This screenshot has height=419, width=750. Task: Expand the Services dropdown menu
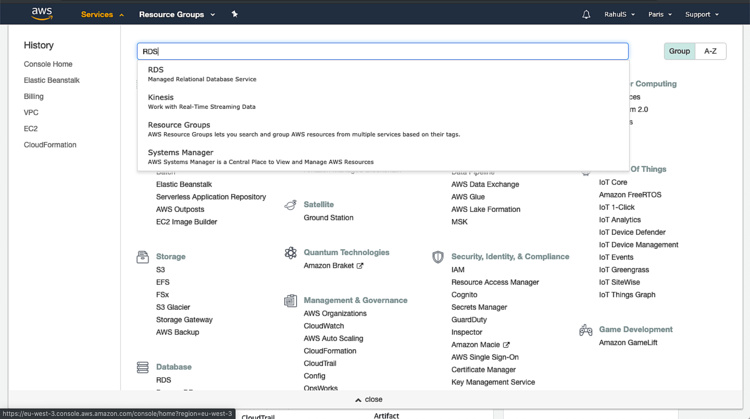[x=102, y=15]
